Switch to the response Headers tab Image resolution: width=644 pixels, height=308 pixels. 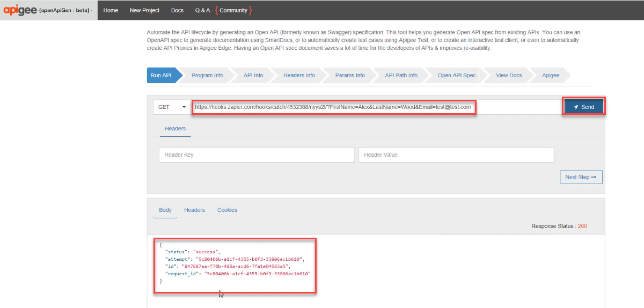point(194,210)
